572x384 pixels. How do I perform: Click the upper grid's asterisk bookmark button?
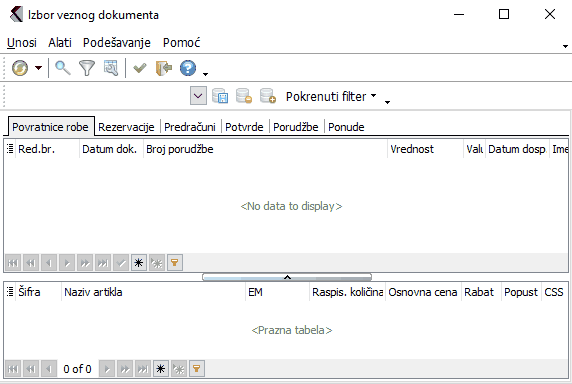[139, 263]
